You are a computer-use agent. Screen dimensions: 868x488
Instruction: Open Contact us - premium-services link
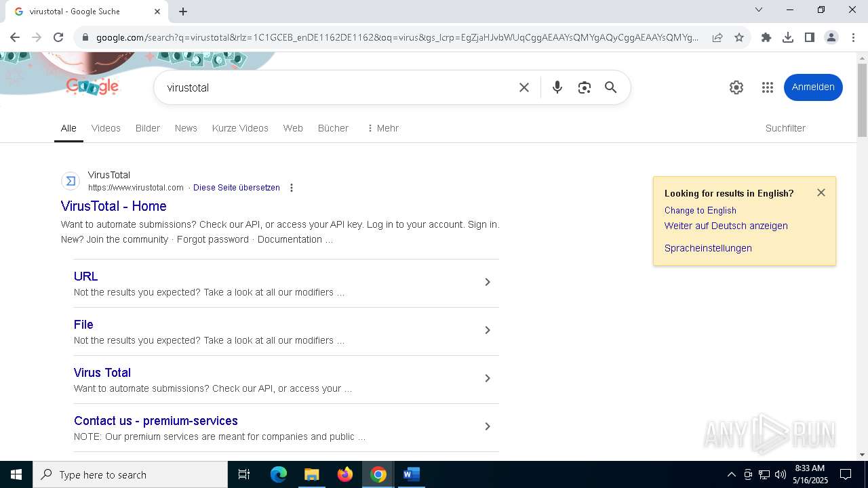(x=156, y=421)
